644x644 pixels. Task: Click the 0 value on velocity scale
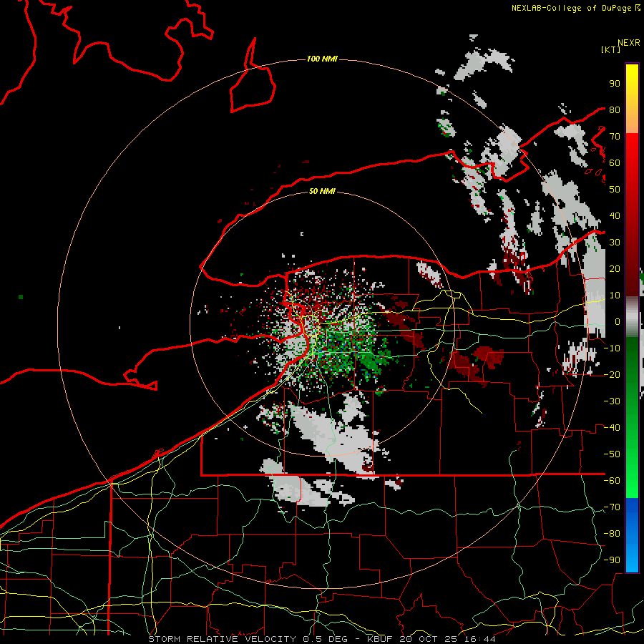tap(618, 321)
